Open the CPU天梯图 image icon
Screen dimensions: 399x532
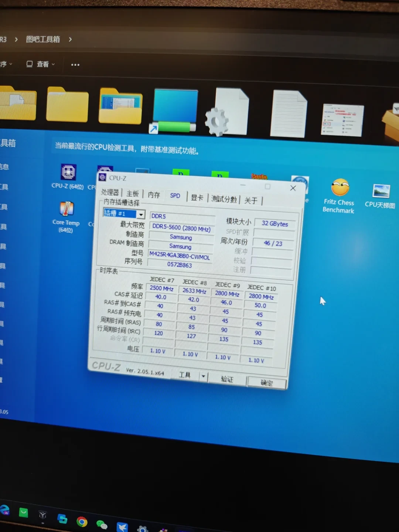(381, 191)
